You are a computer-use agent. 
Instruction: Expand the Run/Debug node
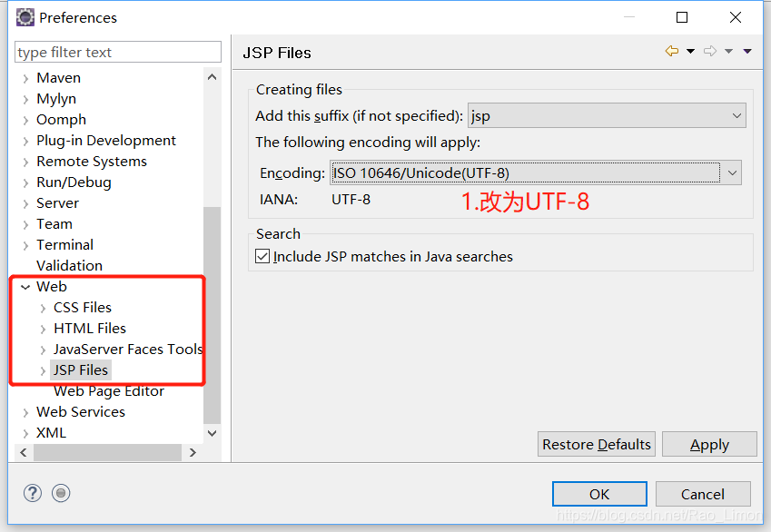click(25, 182)
